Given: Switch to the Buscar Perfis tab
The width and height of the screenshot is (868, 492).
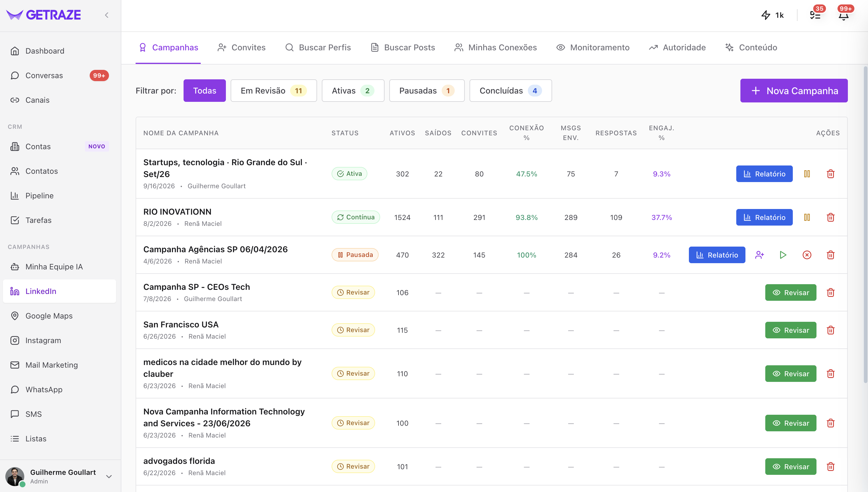Looking at the screenshot, I should click(318, 47).
